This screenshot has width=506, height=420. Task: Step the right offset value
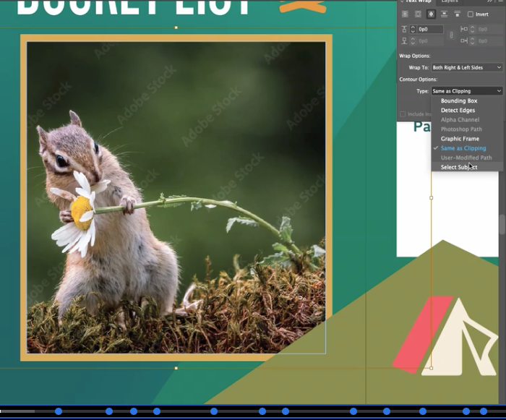(473, 41)
